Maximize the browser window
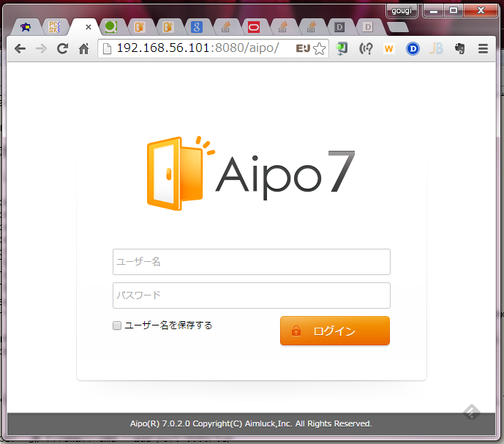This screenshot has width=504, height=444. click(x=454, y=11)
